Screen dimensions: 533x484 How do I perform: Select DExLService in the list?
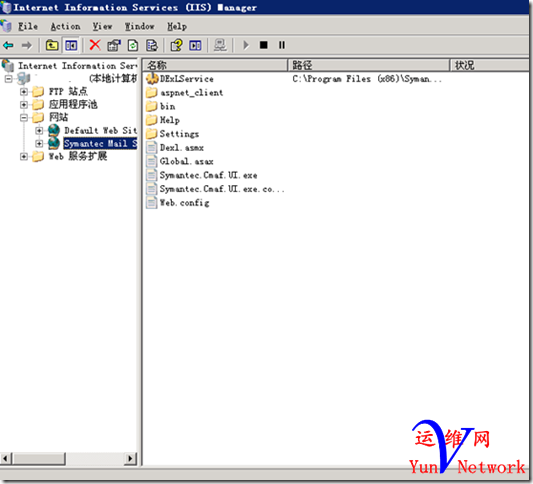click(187, 79)
